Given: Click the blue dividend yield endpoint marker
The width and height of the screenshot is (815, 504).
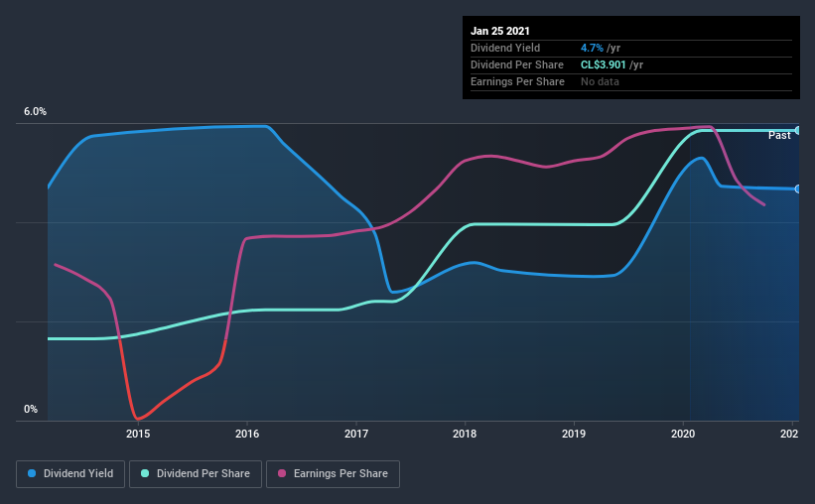Looking at the screenshot, I should [x=798, y=189].
